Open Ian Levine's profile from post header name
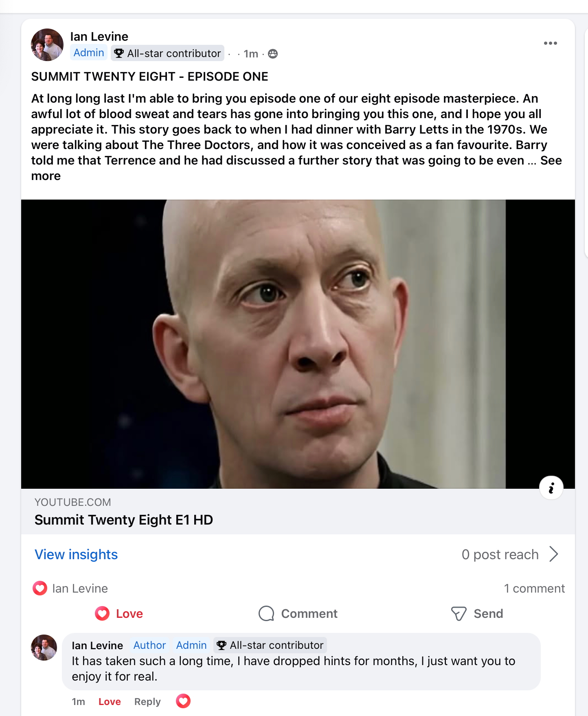The width and height of the screenshot is (588, 716). click(x=99, y=37)
